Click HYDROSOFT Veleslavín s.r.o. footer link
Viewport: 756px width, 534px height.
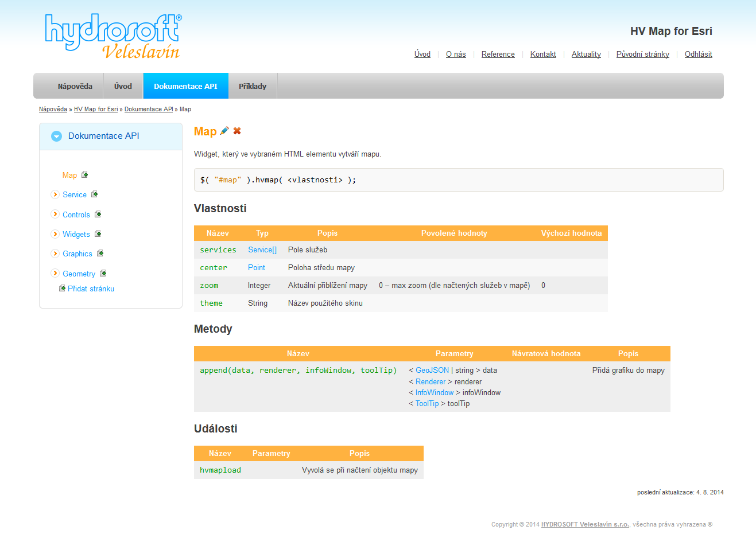click(x=586, y=524)
